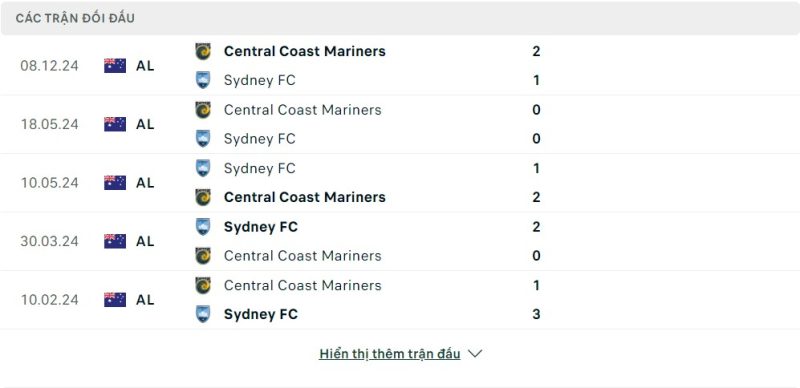The width and height of the screenshot is (800, 388).
Task: Click Sydney FC crest in 08.12.24 match
Action: (x=203, y=80)
